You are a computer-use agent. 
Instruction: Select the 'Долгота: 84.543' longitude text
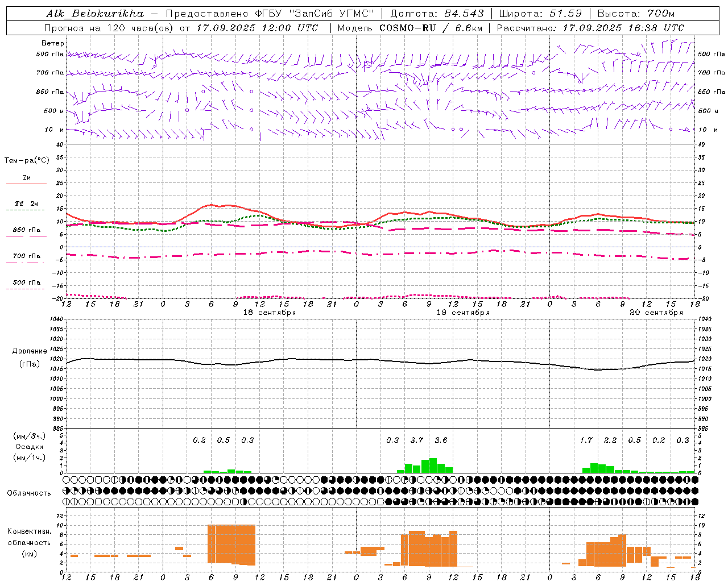(x=437, y=14)
